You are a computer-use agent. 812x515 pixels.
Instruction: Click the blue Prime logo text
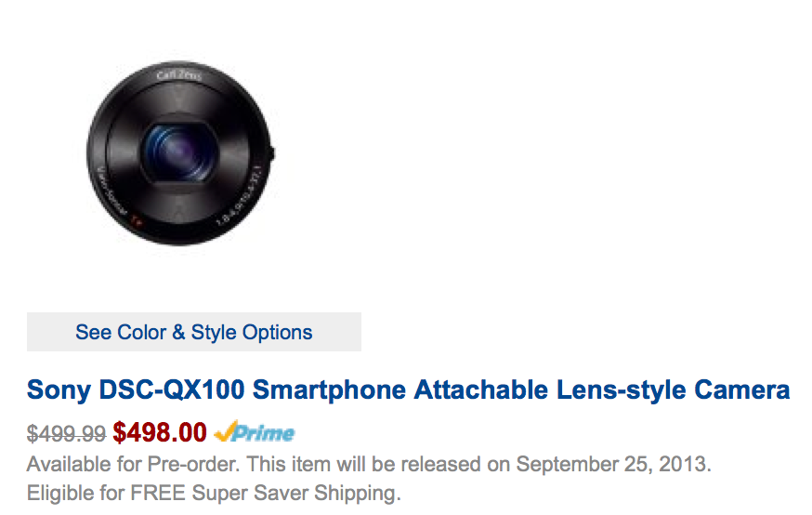point(263,433)
